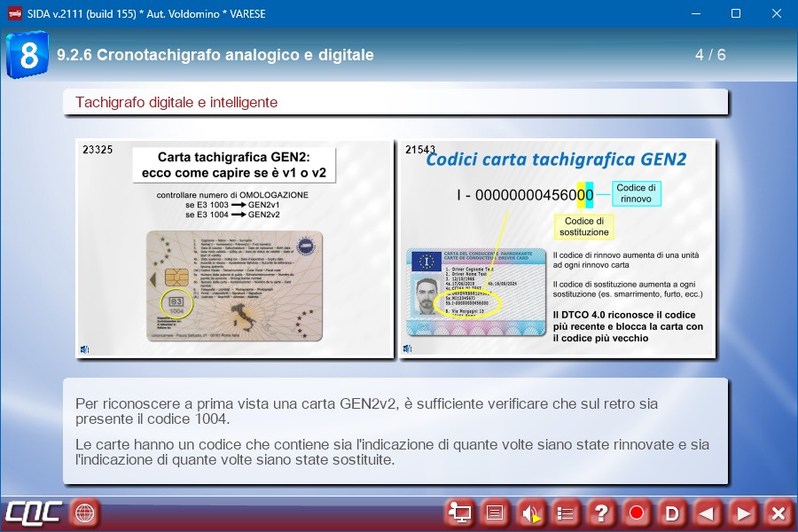Play audio for image 23325 speaker icon
The width and height of the screenshot is (798, 532).
[85, 349]
